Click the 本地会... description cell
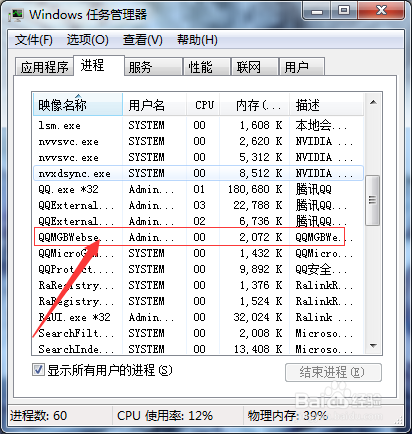The image size is (412, 434). tap(321, 125)
